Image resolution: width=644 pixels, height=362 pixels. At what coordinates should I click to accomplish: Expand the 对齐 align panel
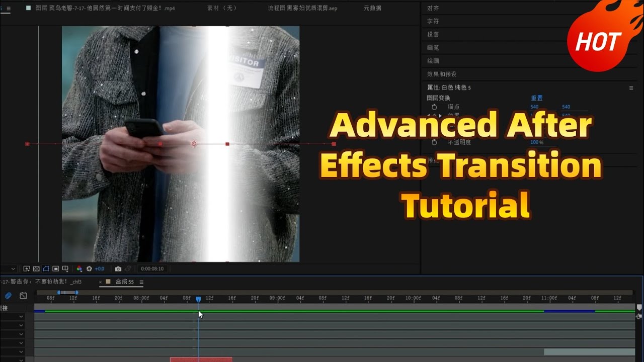pyautogui.click(x=433, y=8)
